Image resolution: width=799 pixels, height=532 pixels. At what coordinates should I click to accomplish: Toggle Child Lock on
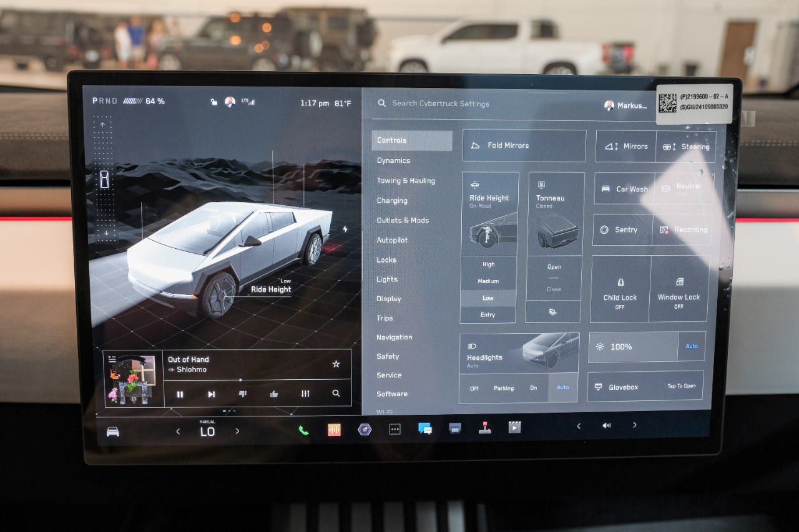point(620,290)
